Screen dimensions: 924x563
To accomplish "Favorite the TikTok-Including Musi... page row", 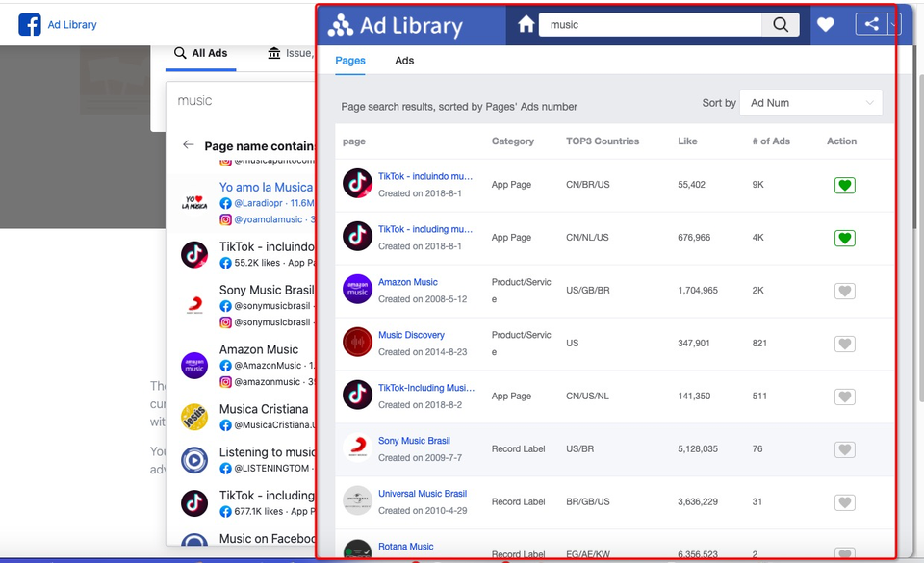I will [x=844, y=397].
